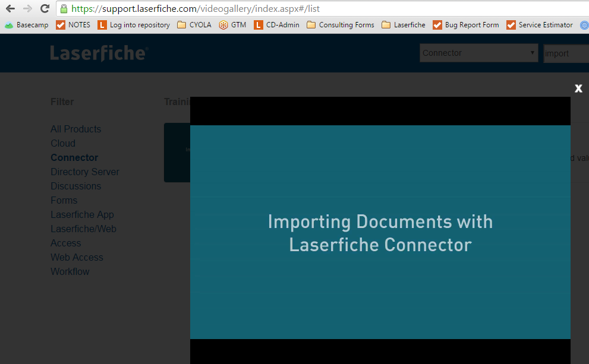The height and width of the screenshot is (364, 589).
Task: Go back with the browser back arrow
Action: pyautogui.click(x=11, y=8)
